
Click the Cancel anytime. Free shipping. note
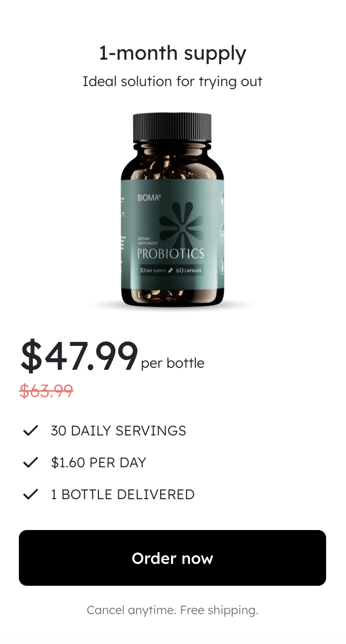coord(173,610)
